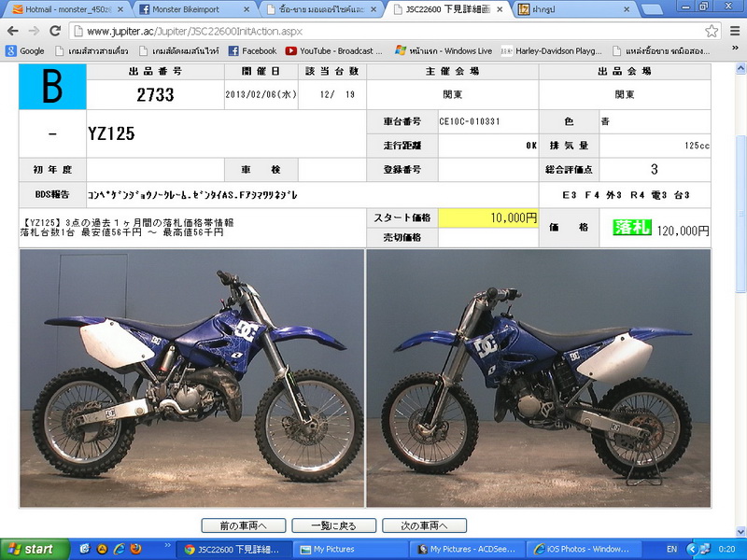This screenshot has width=747, height=560.
Task: Open the เกมส์สาวสายเดี่ยว bookmark
Action: click(92, 51)
